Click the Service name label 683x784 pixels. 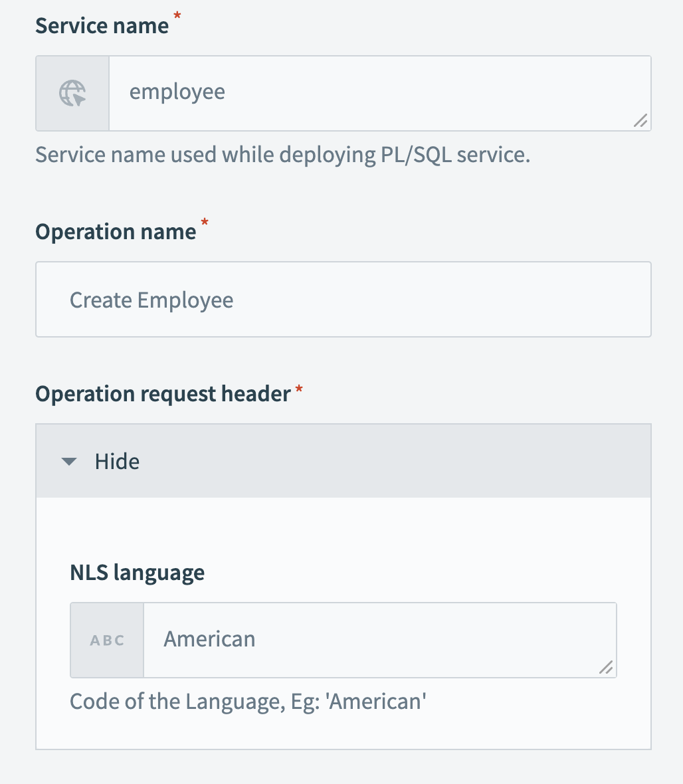tap(102, 25)
